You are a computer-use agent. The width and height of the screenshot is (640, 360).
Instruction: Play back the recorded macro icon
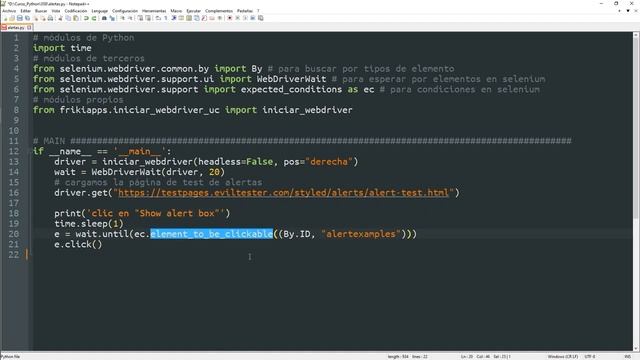tap(245, 18)
